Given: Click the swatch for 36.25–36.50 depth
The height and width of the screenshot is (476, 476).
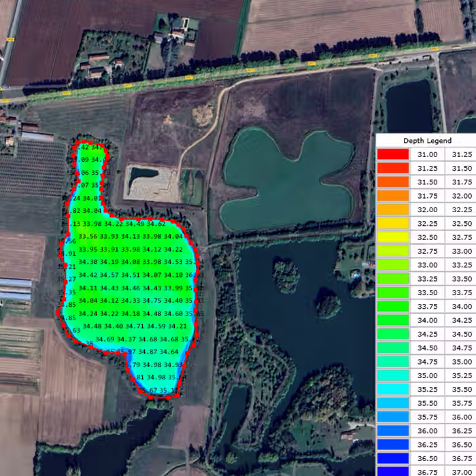Looking at the screenshot, I should click(x=393, y=445).
